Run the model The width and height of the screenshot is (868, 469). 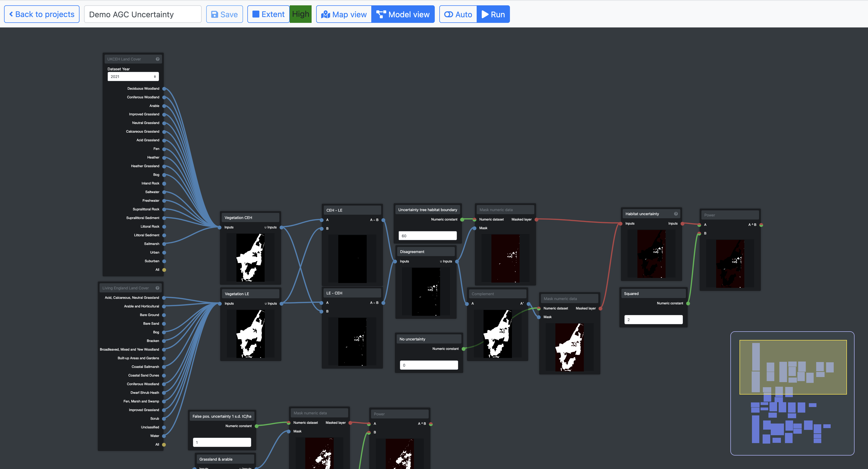[x=493, y=14]
